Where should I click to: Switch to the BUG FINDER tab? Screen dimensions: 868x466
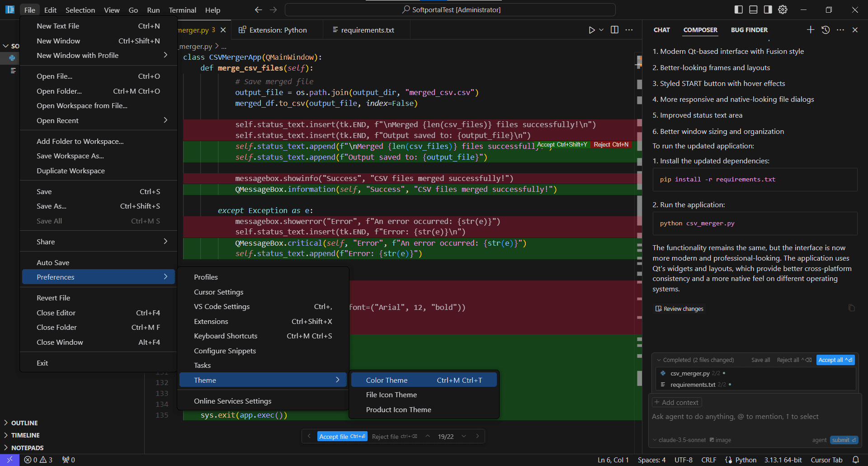749,30
